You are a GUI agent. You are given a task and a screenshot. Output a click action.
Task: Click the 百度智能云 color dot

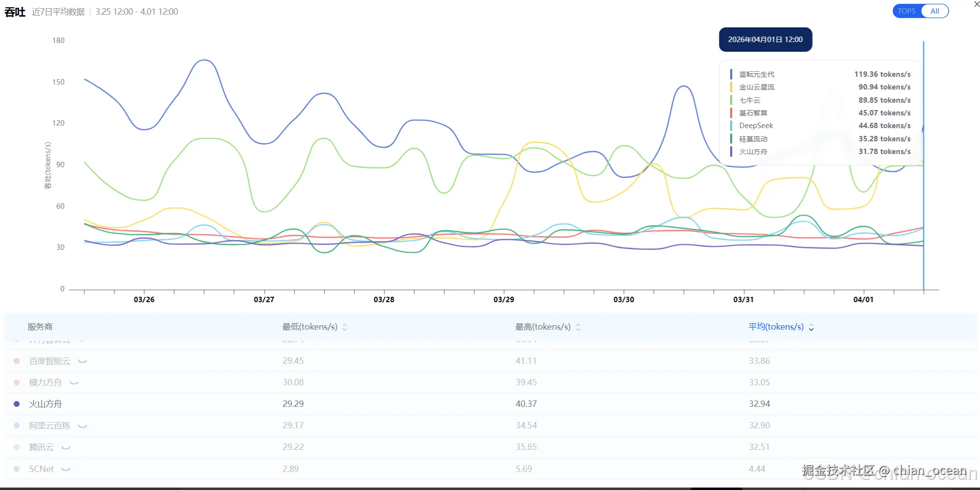pyautogui.click(x=17, y=361)
